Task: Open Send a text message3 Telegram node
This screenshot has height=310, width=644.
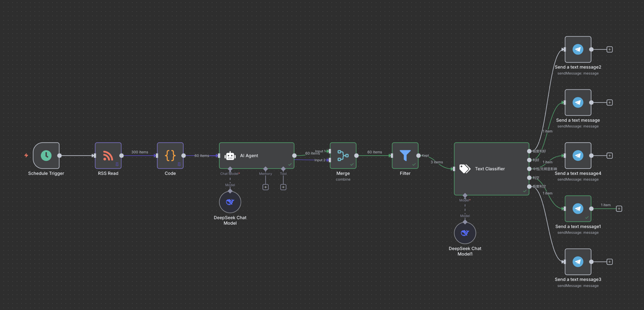Action: click(578, 262)
